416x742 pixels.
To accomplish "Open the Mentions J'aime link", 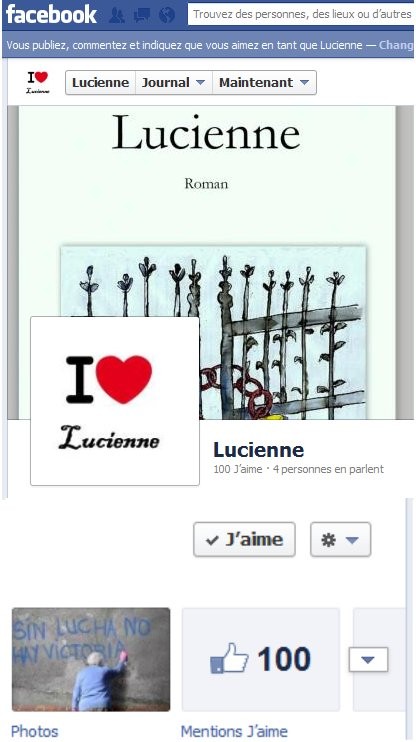I will coord(234,731).
